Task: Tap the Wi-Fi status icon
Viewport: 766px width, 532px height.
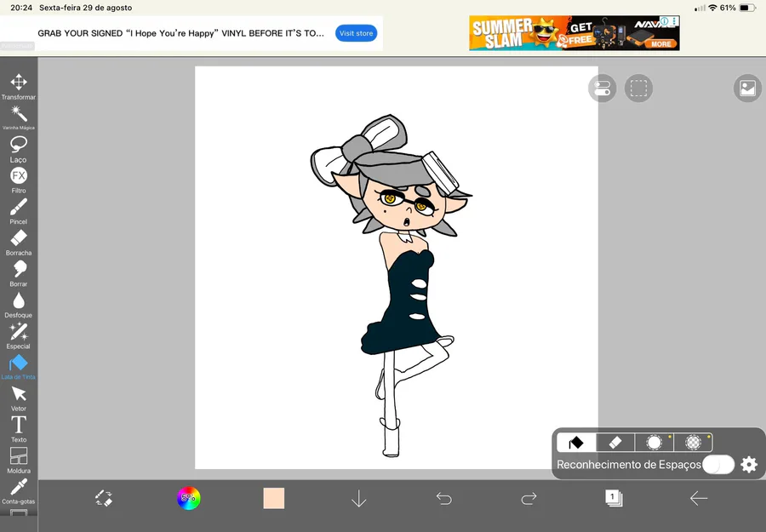Action: 712,8
